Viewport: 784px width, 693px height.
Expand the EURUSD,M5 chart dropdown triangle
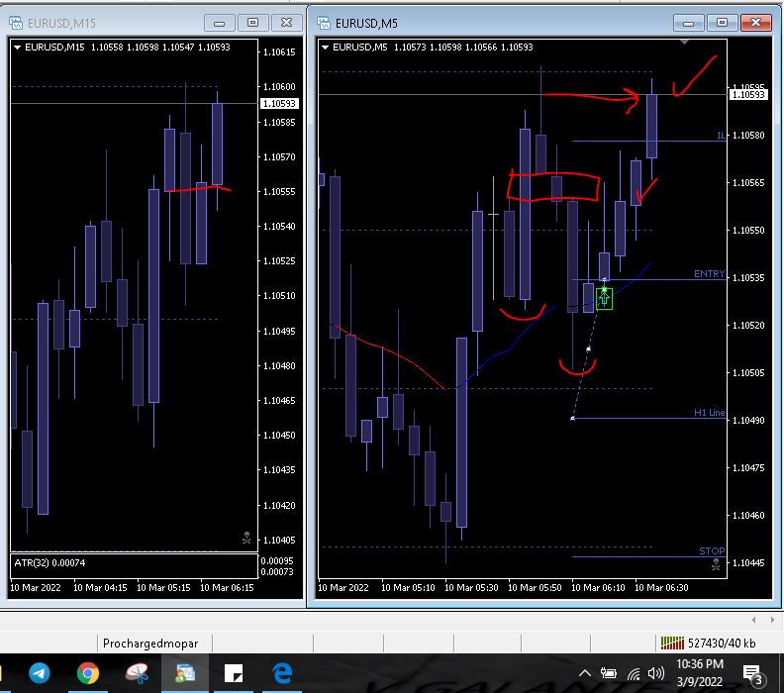coord(325,47)
